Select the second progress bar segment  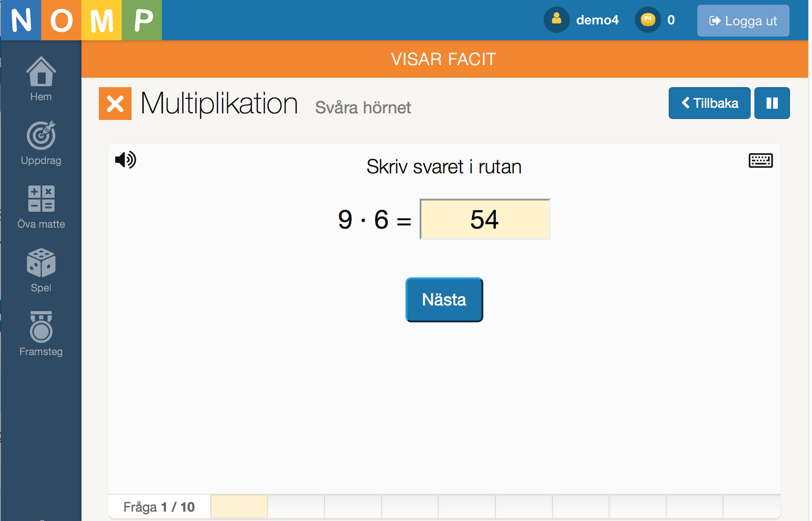pyautogui.click(x=296, y=506)
